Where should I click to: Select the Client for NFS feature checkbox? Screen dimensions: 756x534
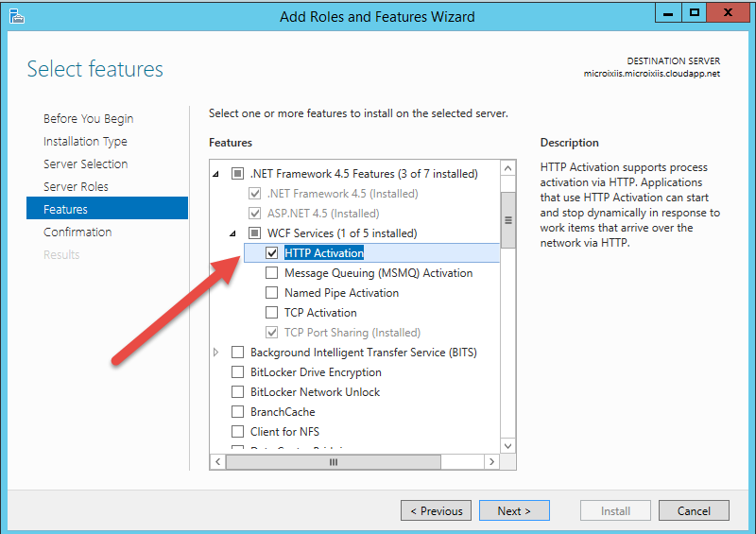tap(238, 432)
